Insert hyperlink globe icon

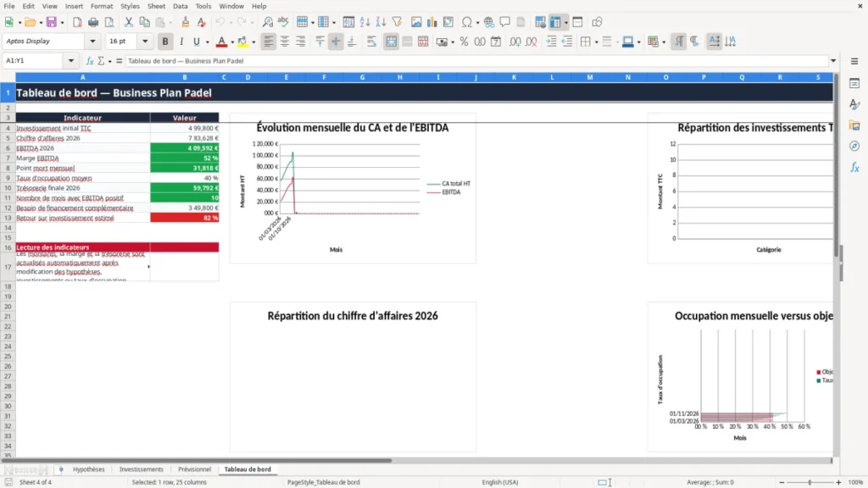489,22
